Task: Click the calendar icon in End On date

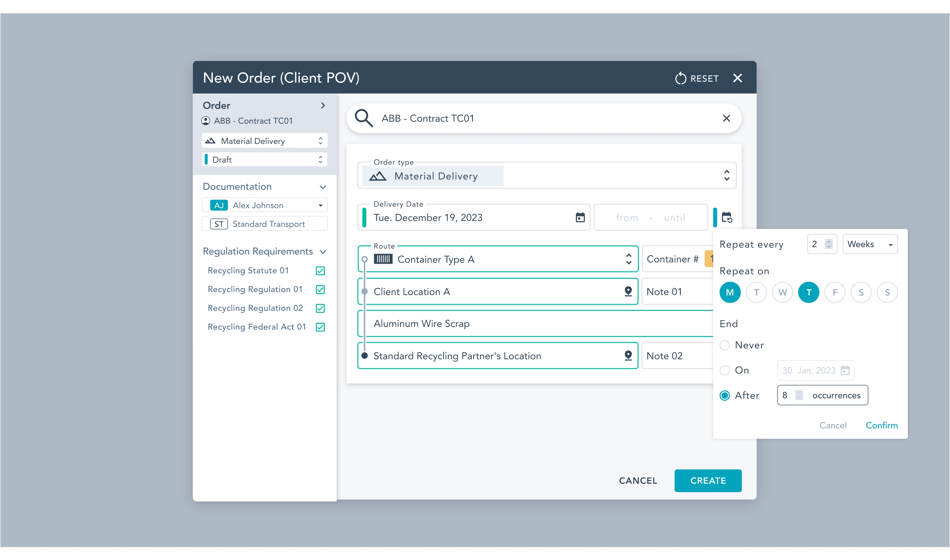Action: [x=845, y=370]
